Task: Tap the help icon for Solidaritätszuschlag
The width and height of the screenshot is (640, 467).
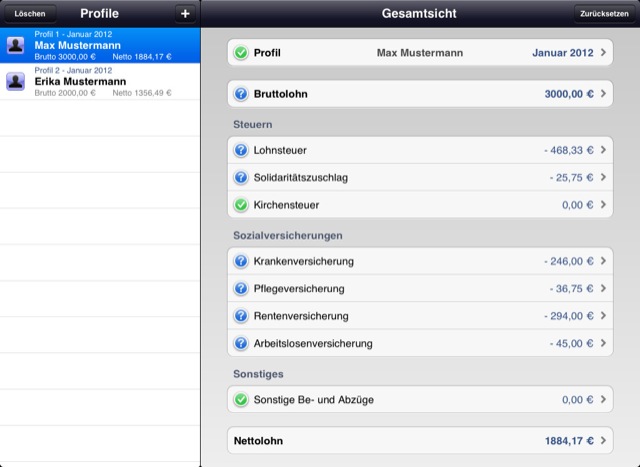Action: tap(240, 177)
